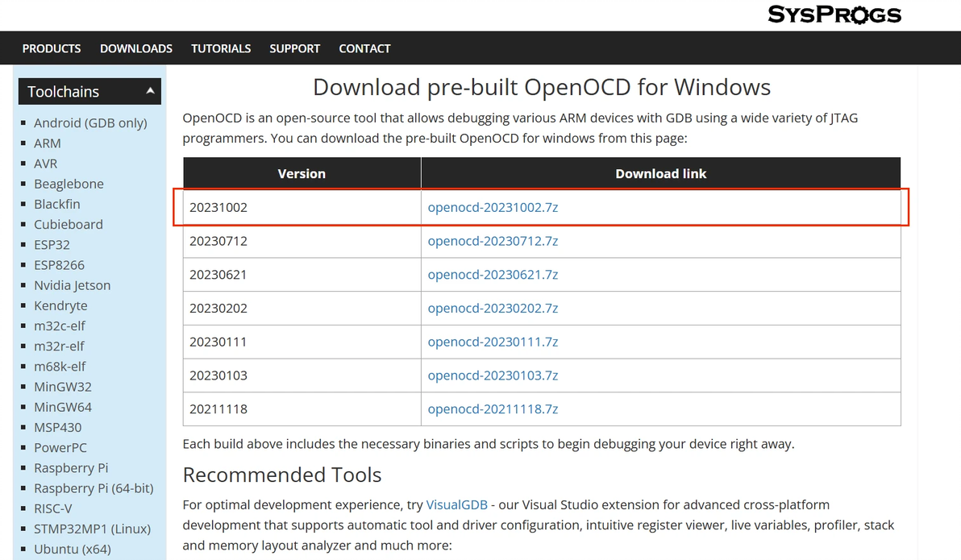Download the openocd-20211118.7z build

point(493,409)
